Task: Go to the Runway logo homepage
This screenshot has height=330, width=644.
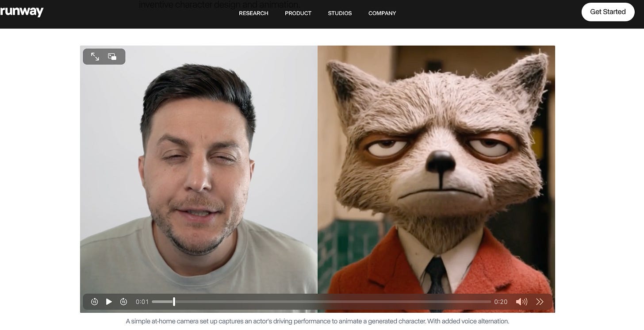Action: point(21,12)
